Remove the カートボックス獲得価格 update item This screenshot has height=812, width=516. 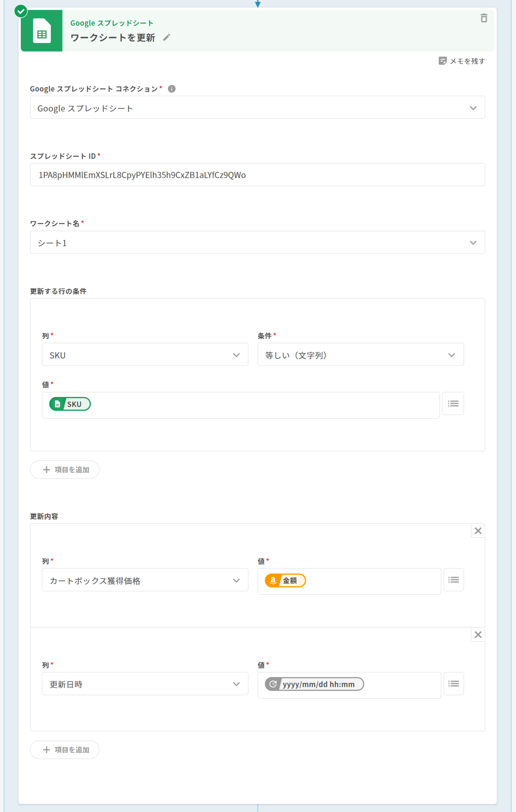click(478, 531)
